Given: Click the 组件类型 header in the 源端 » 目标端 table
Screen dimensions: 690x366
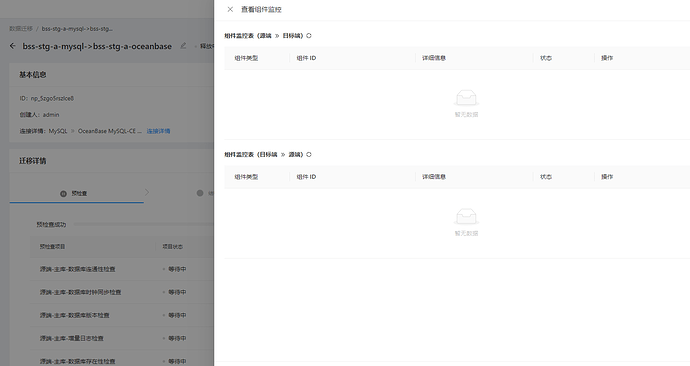Looking at the screenshot, I should 246,58.
